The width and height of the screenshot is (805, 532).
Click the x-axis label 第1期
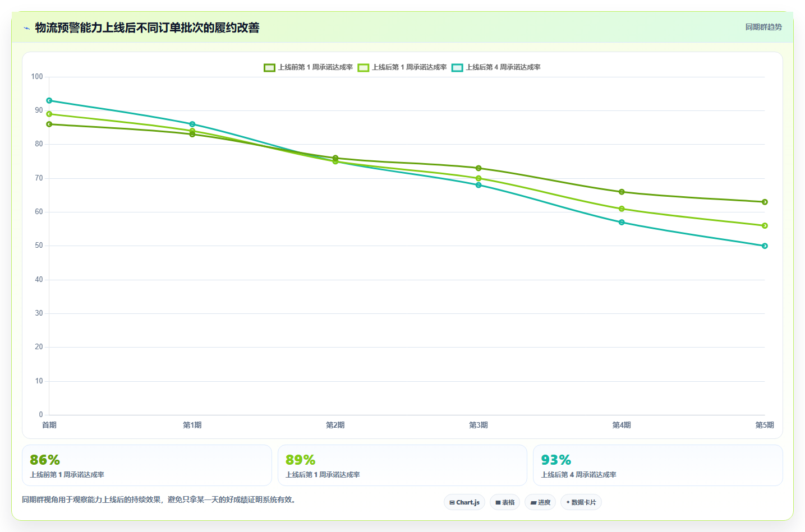click(192, 425)
